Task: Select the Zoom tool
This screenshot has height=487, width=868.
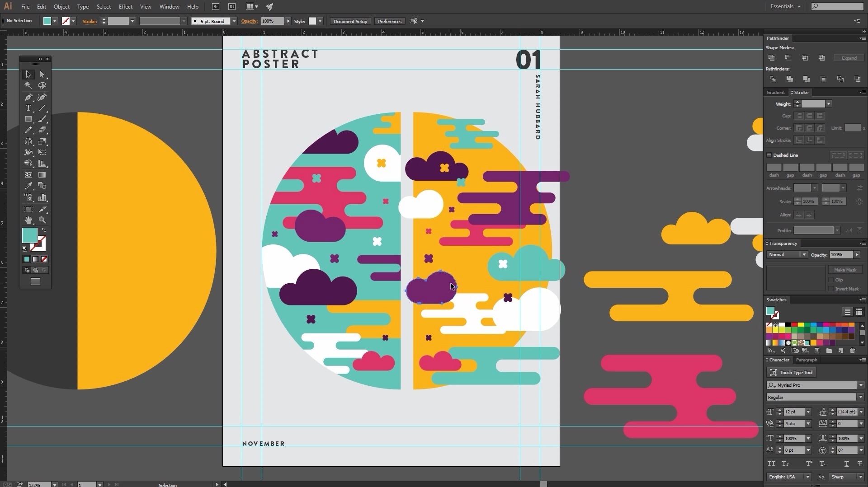Action: point(42,220)
